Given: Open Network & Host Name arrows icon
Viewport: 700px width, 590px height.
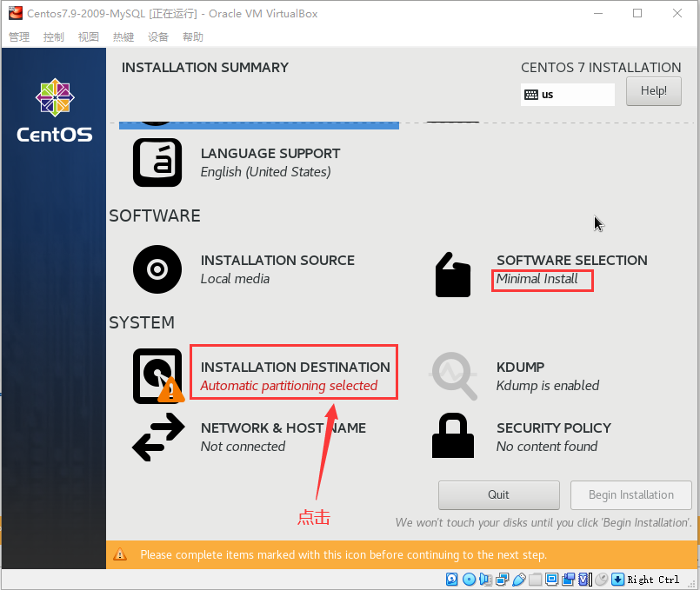Looking at the screenshot, I should pos(158,437).
